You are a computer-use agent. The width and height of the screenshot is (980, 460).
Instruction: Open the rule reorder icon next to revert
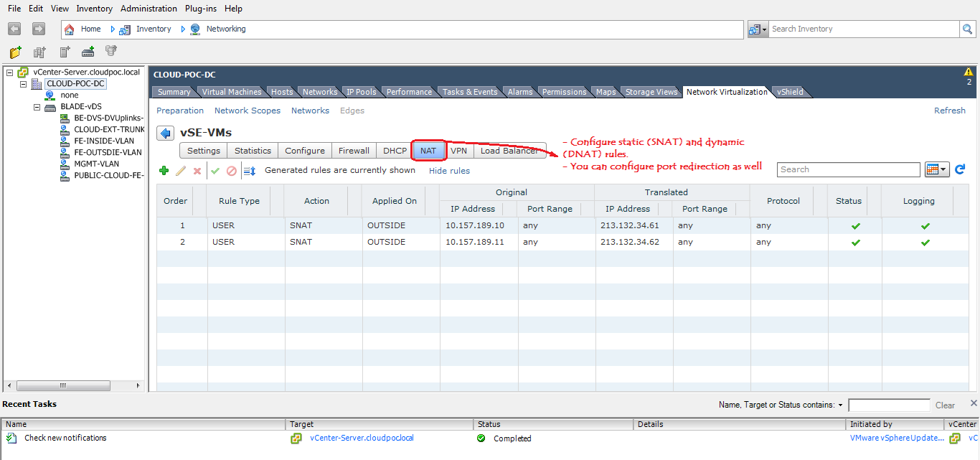[249, 170]
